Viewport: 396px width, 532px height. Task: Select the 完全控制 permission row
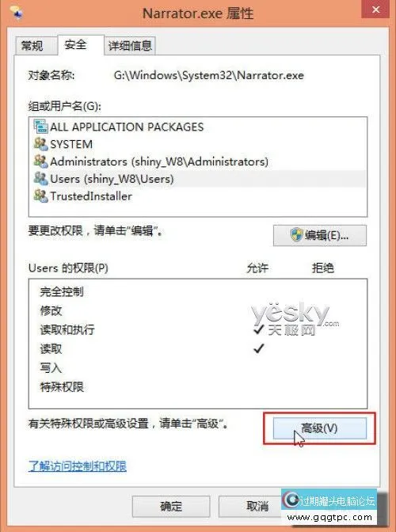click(198, 291)
